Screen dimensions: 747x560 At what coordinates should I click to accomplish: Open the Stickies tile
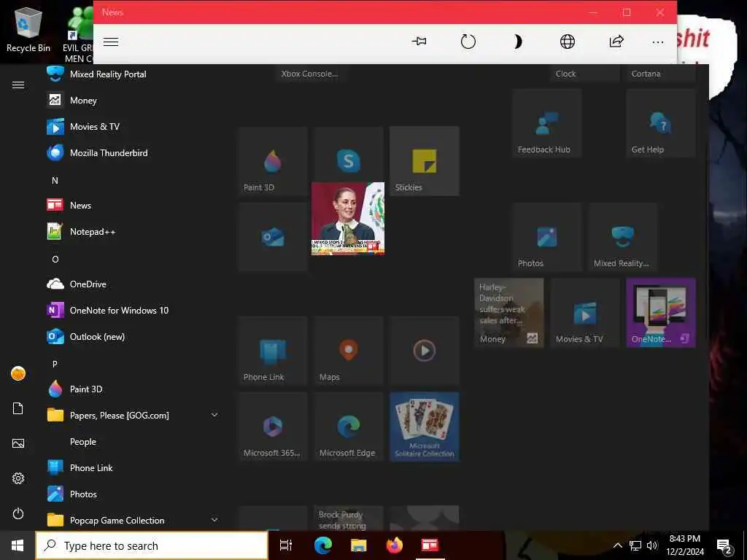[x=425, y=161]
